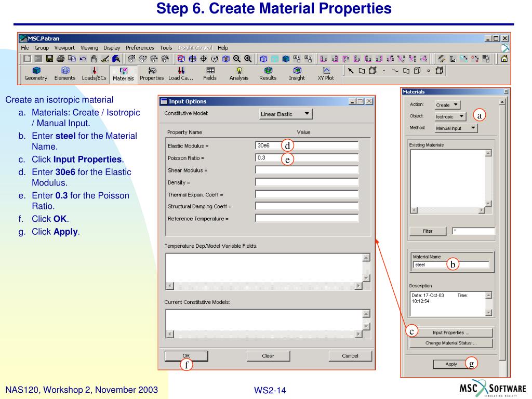
Task: Open the Fields application
Action: click(x=210, y=74)
